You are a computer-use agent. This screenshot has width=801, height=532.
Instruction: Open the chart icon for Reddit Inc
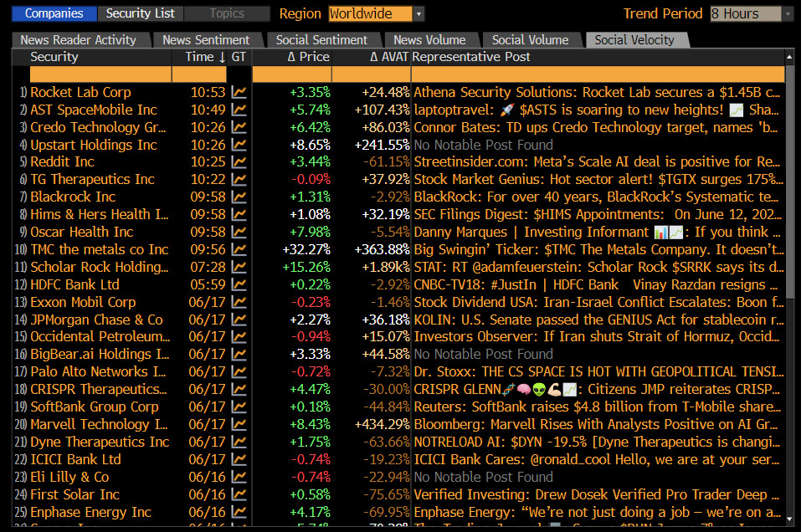(239, 161)
